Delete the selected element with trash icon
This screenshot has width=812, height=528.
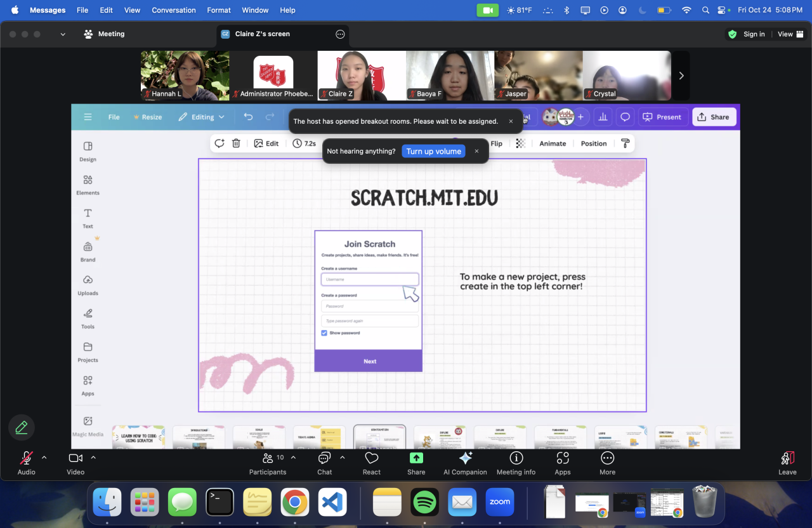[236, 143]
